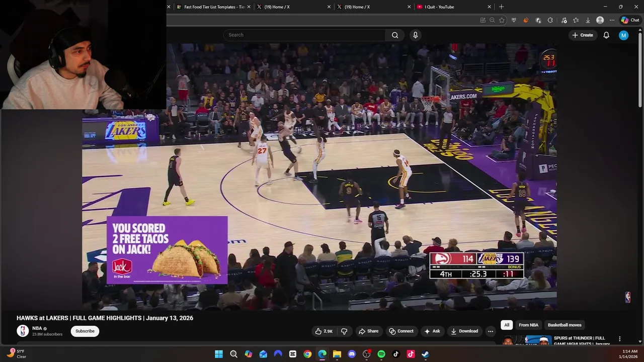The height and width of the screenshot is (362, 644).
Task: Share the video via Share button
Action: (x=368, y=331)
